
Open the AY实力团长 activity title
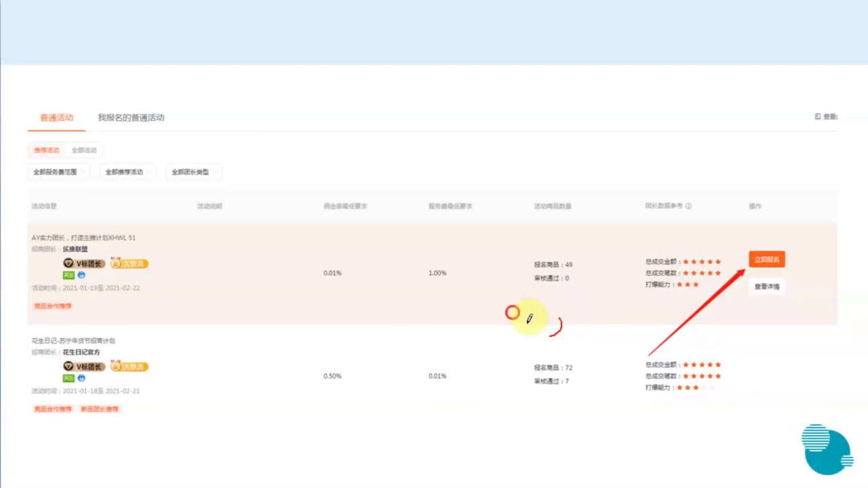83,238
